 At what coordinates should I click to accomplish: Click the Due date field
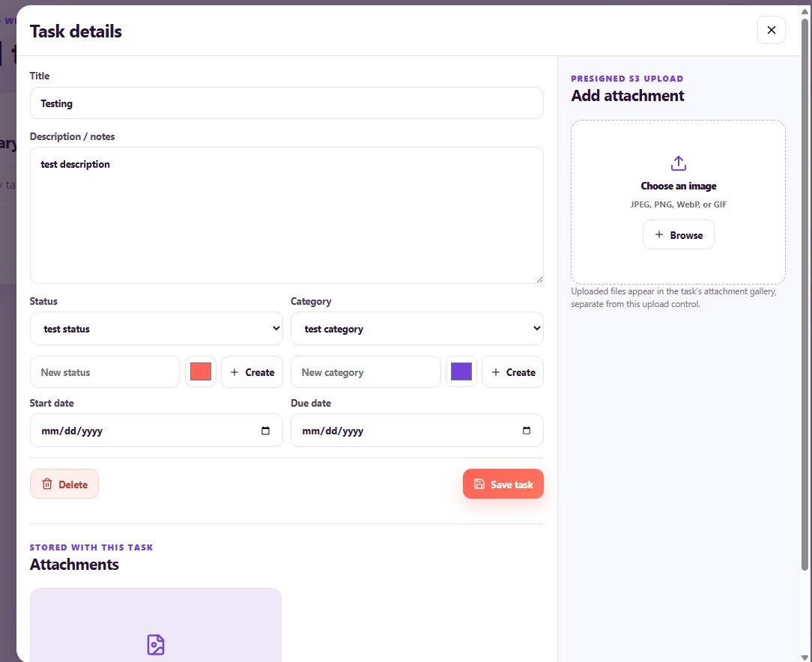click(x=417, y=431)
